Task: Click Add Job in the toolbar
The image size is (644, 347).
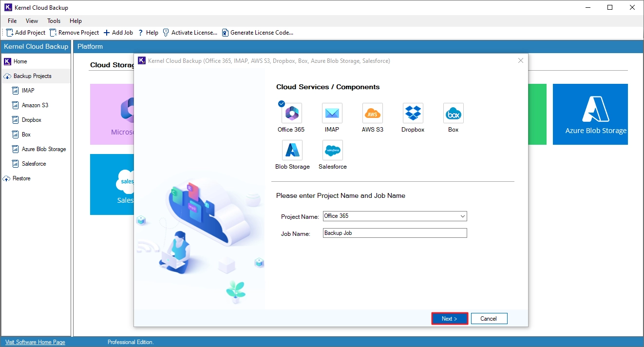Action: pos(118,33)
